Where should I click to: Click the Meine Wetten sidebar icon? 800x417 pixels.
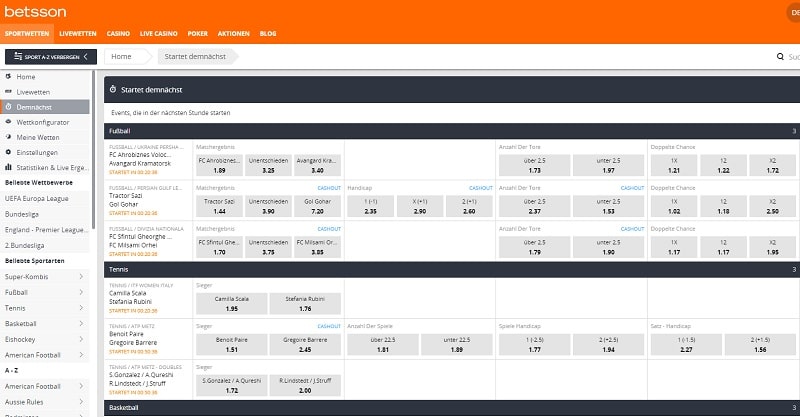[8, 137]
